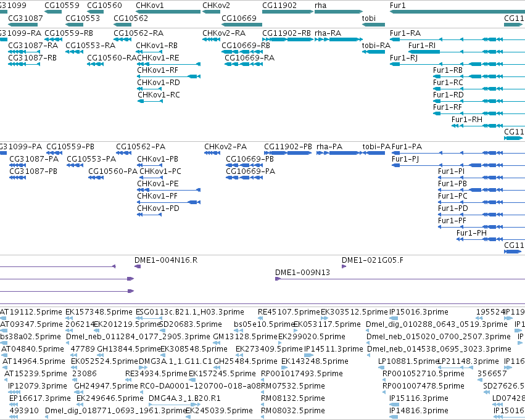Click the rha gene label
This screenshot has height=420, width=525.
[x=320, y=6]
